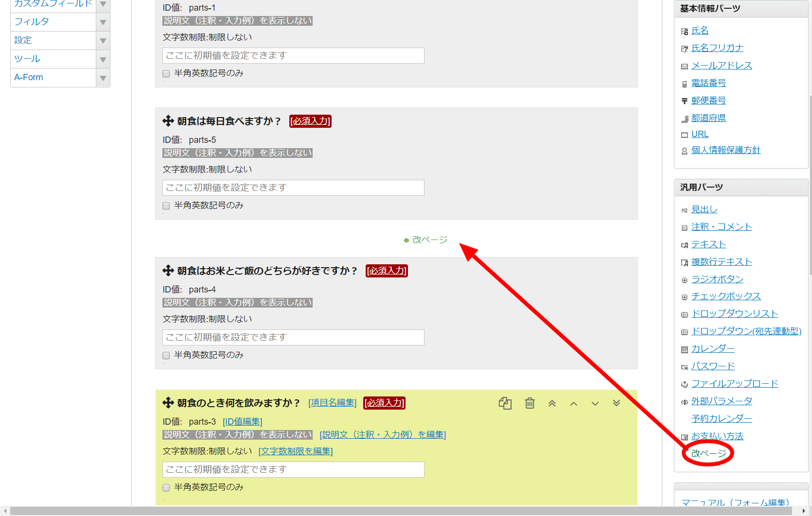This screenshot has width=812, height=516.
Task: Open the A-Form menu item
Action: coord(29,77)
